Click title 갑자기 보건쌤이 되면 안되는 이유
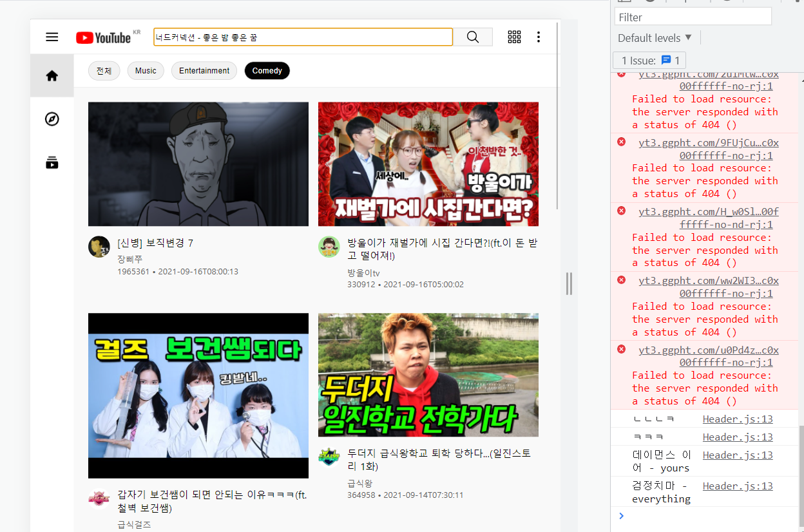This screenshot has width=804, height=532. pyautogui.click(x=212, y=501)
